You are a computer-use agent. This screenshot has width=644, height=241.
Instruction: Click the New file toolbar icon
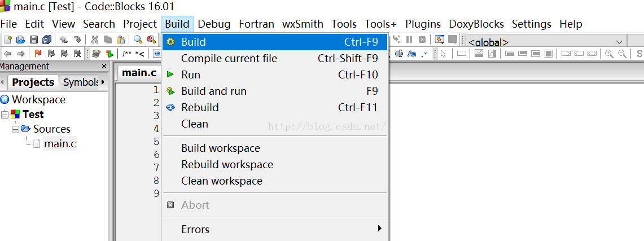click(x=8, y=40)
